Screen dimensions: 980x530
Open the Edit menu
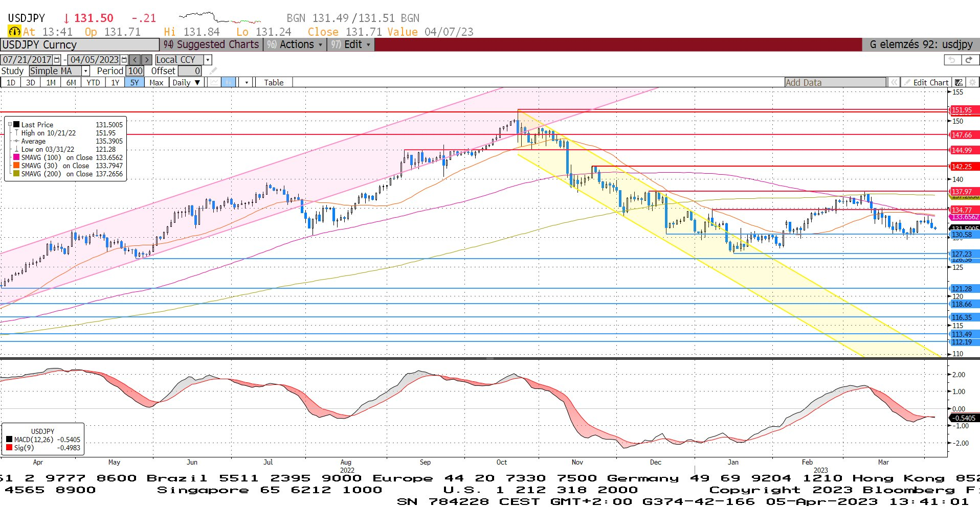click(351, 44)
